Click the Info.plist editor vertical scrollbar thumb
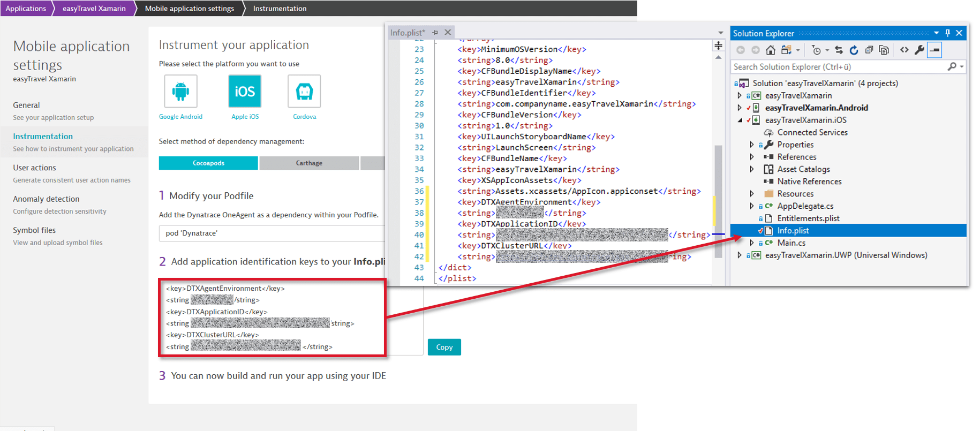This screenshot has height=431, width=980. 718,200
